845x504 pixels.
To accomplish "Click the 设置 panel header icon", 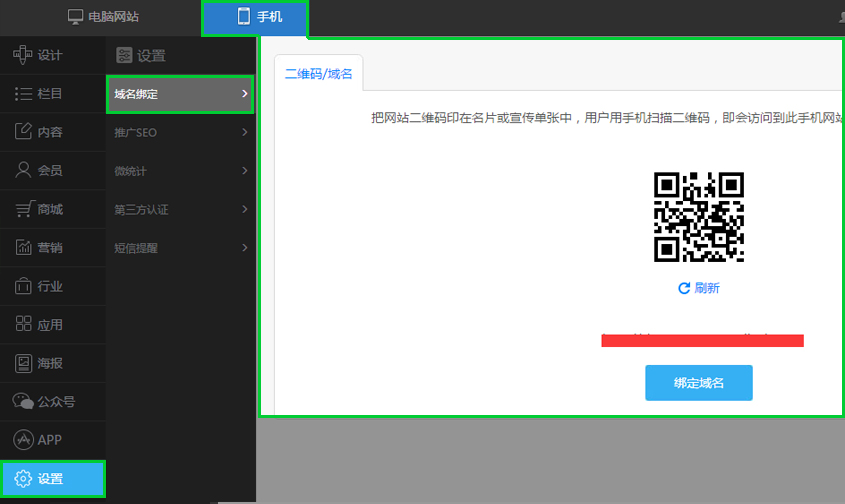I will [x=124, y=55].
